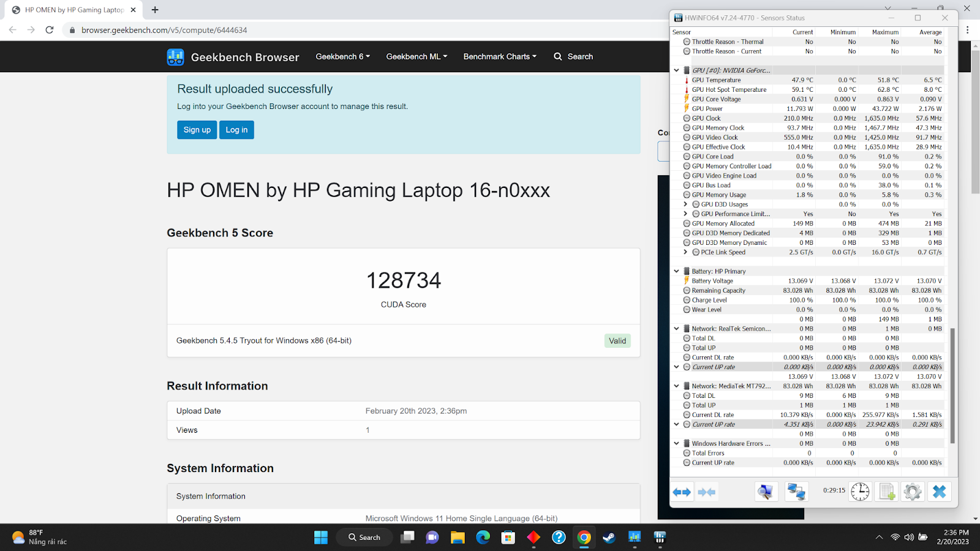Close the HP OMEN Chrome tab
Viewport: 980px width, 551px height.
click(133, 10)
